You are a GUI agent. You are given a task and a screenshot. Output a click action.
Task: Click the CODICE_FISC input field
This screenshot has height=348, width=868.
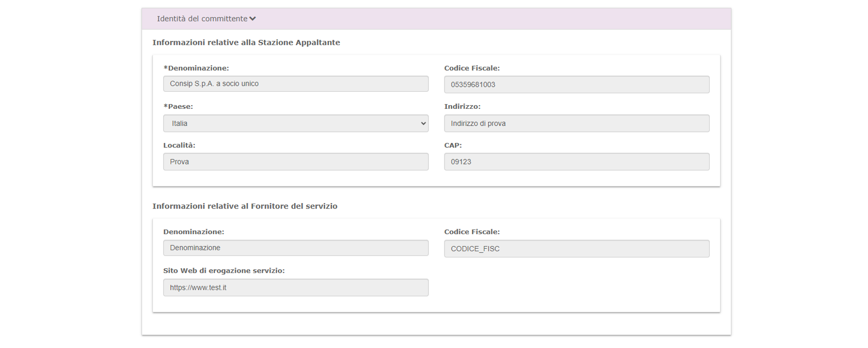point(576,249)
